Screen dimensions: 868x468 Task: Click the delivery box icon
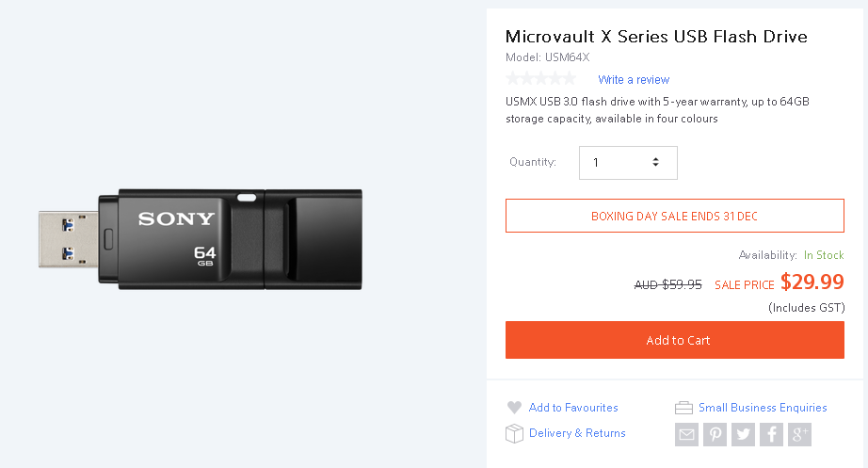(x=514, y=433)
